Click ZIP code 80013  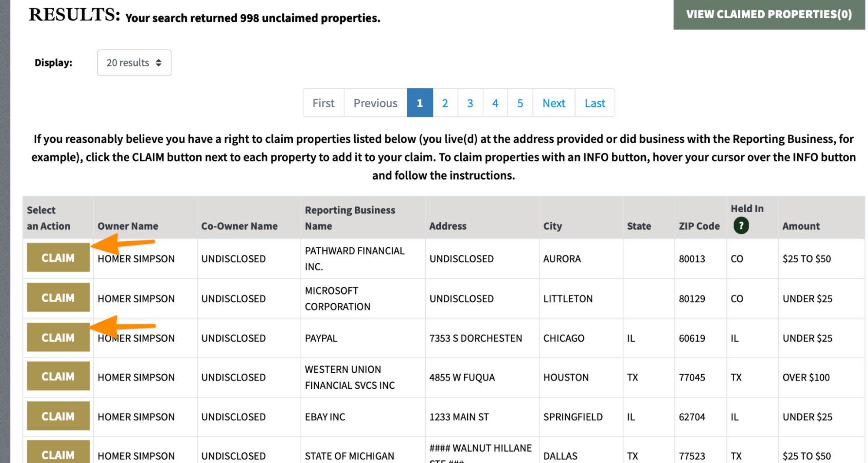click(692, 259)
